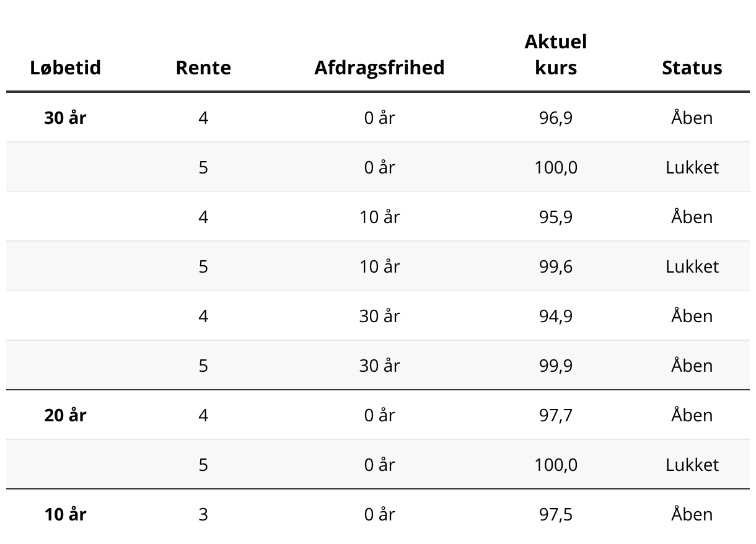Click the Rente value 3

point(203,514)
